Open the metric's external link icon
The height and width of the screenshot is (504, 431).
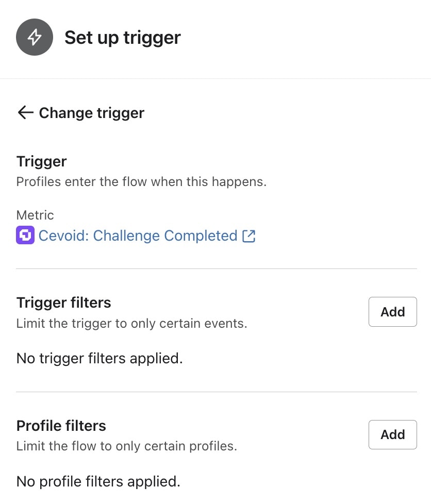pos(249,236)
